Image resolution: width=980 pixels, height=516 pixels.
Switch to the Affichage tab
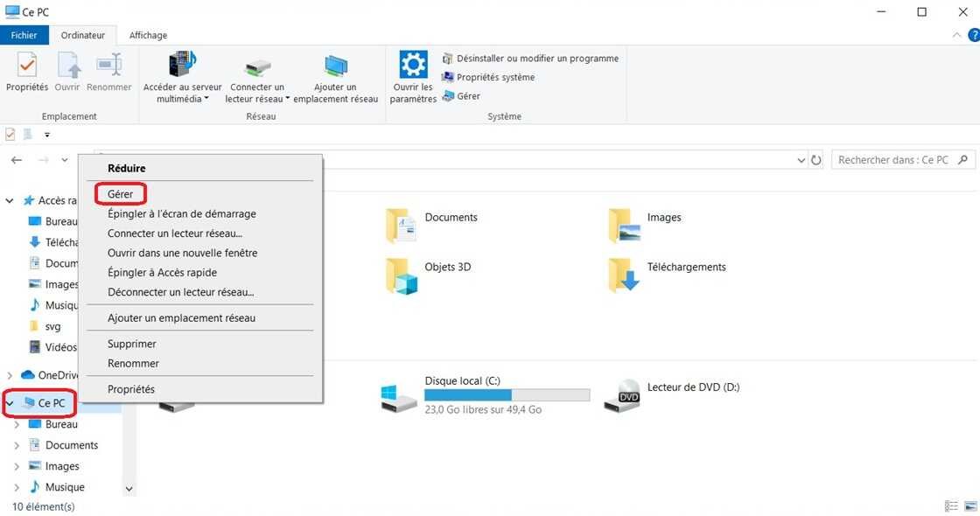(147, 35)
